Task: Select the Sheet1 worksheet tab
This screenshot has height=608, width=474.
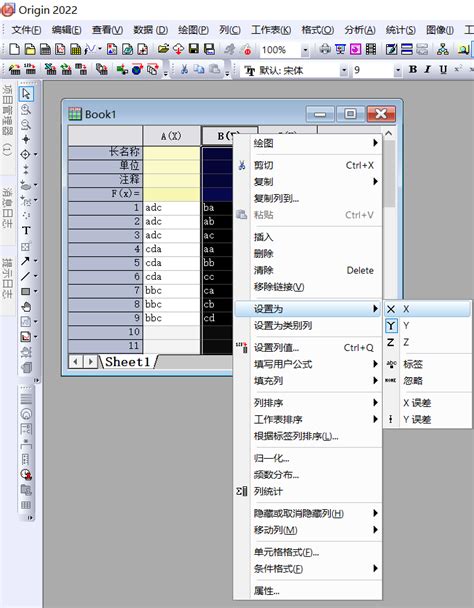Action: click(x=128, y=362)
